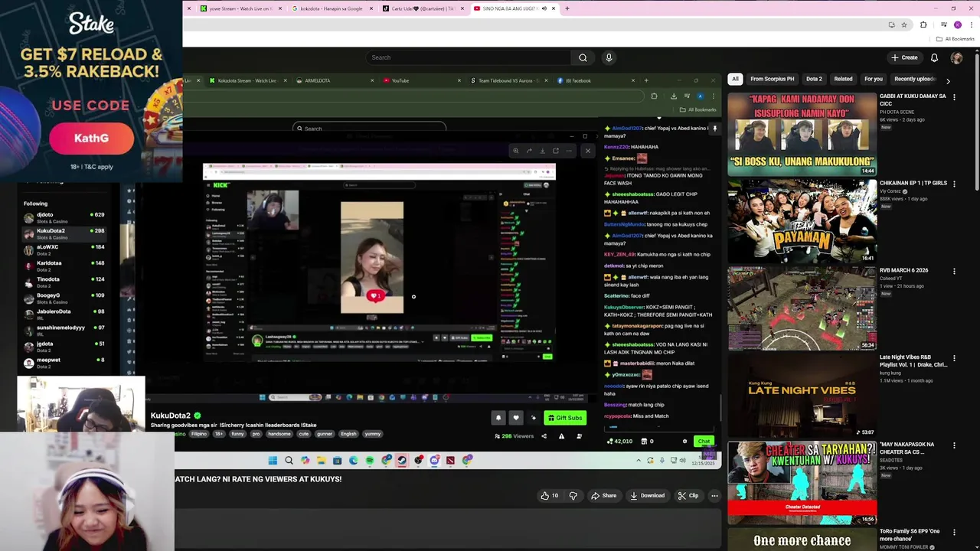980x551 pixels.
Task: Close inner Kick overlay with X
Action: point(588,151)
